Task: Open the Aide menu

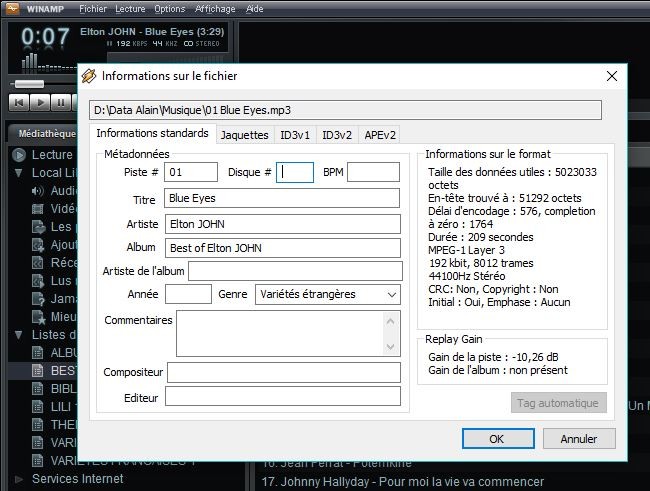Action: [x=255, y=9]
